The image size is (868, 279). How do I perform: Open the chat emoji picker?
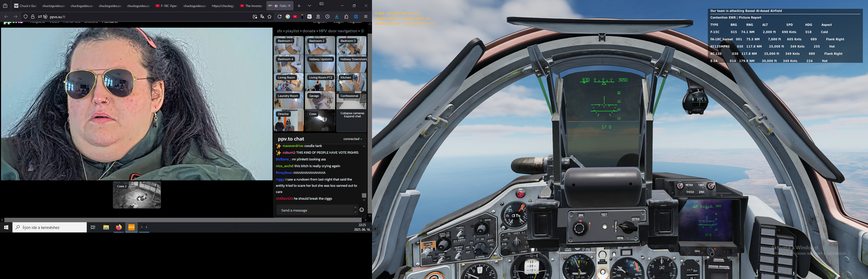click(362, 210)
